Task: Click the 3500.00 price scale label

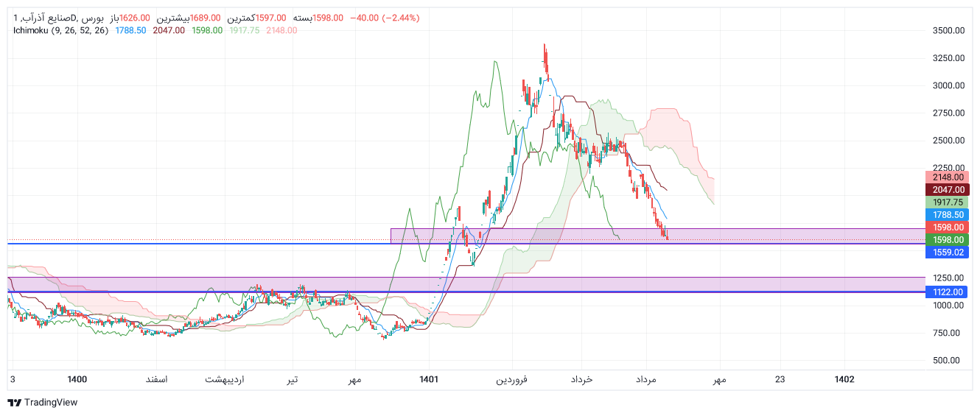Action: (x=948, y=30)
